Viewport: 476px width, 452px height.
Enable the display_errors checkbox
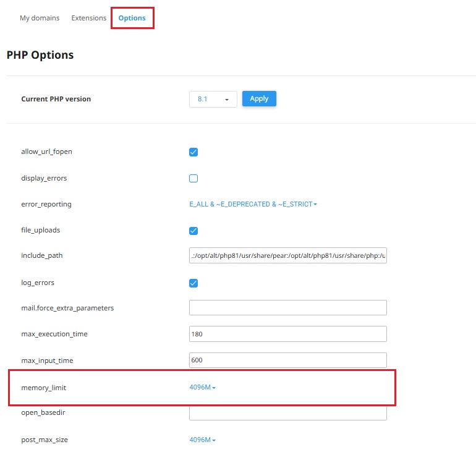pos(193,178)
